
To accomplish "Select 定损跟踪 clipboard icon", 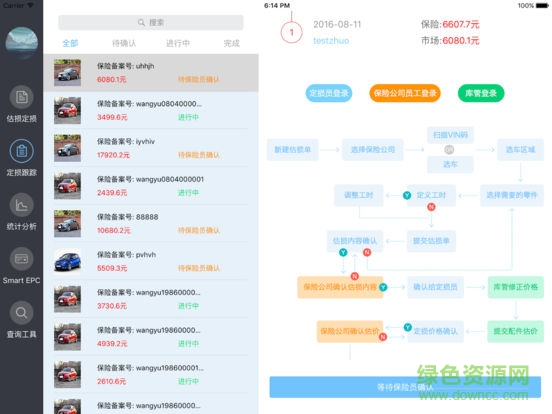I will pos(21,151).
